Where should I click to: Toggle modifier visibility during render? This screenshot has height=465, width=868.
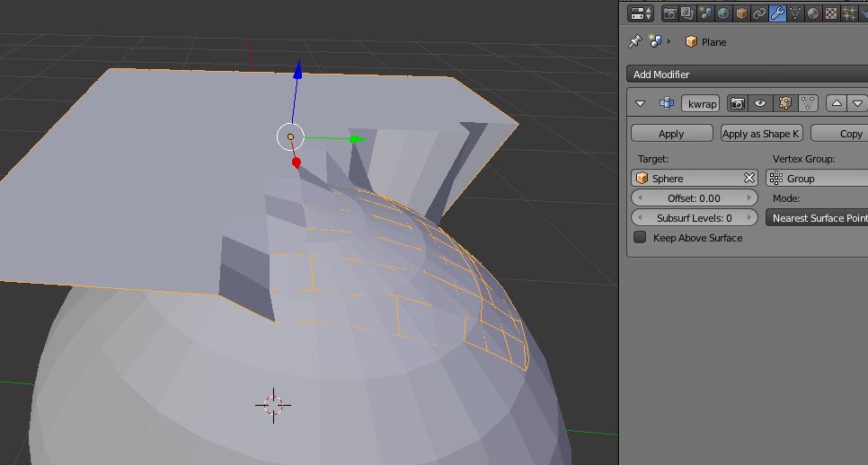[x=738, y=103]
